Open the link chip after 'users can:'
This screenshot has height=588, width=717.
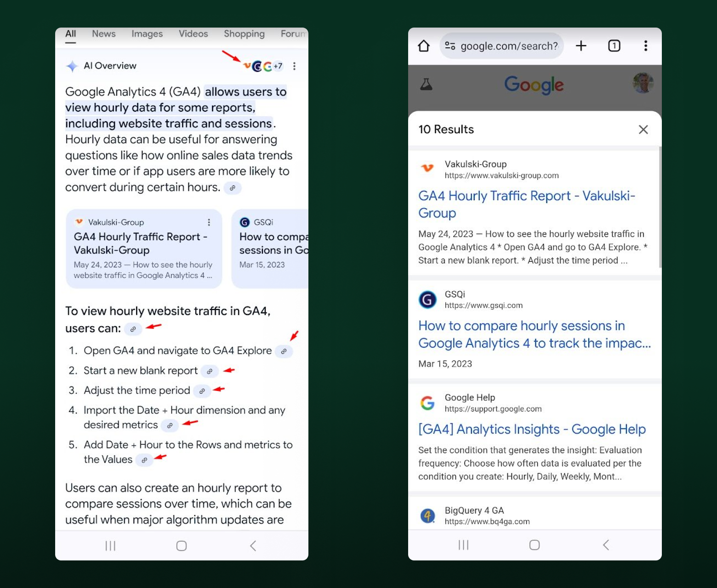133,329
